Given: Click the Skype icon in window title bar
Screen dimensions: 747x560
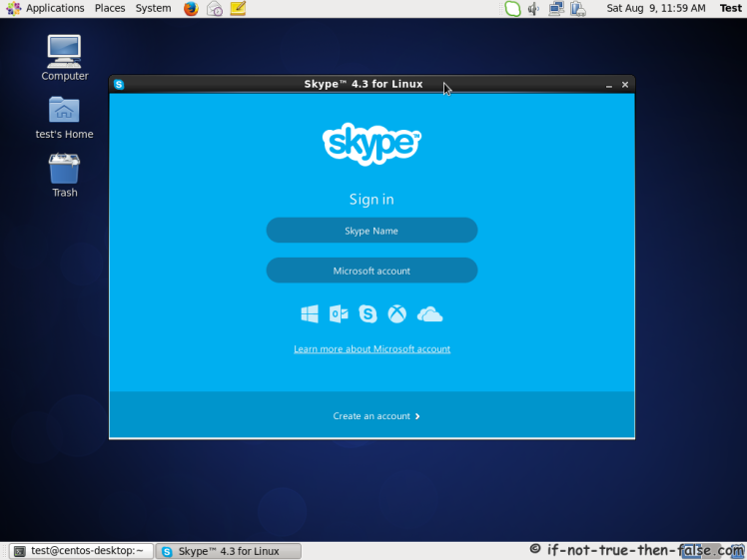Looking at the screenshot, I should click(119, 85).
